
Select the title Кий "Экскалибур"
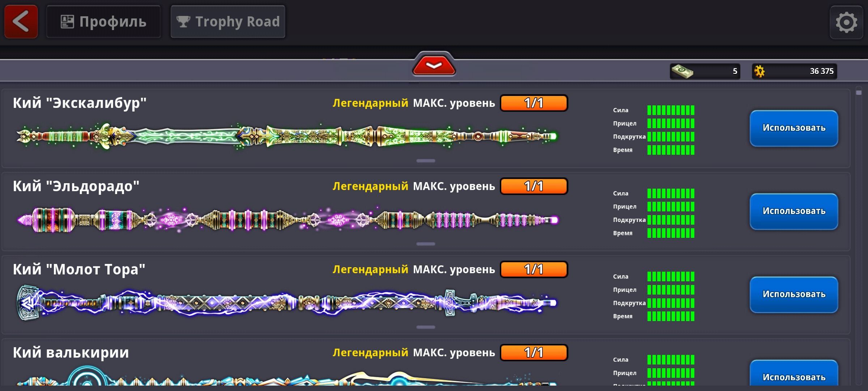(80, 103)
